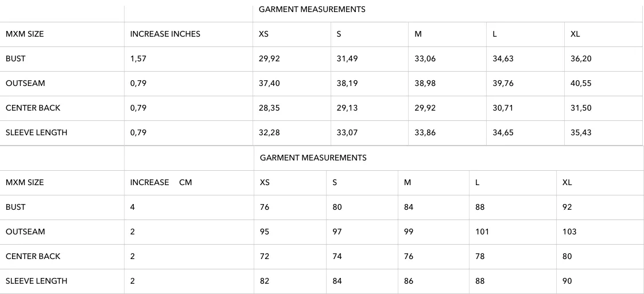This screenshot has width=644, height=294.
Task: Select outseam value 103 for XL
Action: [569, 232]
